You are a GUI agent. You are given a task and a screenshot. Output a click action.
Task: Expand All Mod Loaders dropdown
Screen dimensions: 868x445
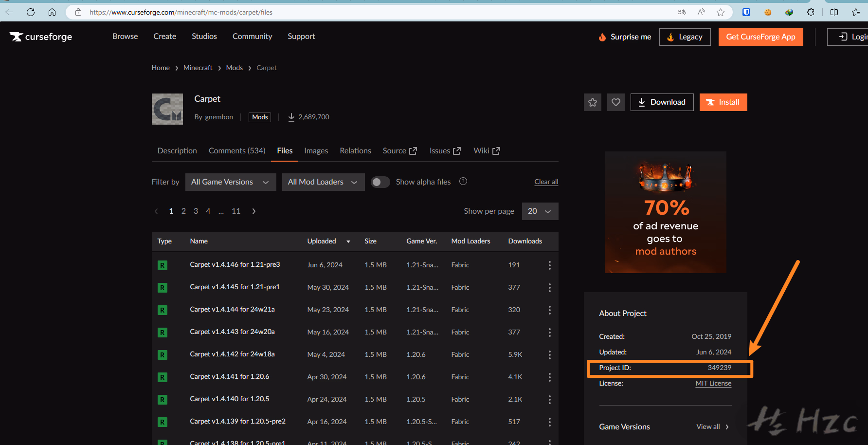324,182
